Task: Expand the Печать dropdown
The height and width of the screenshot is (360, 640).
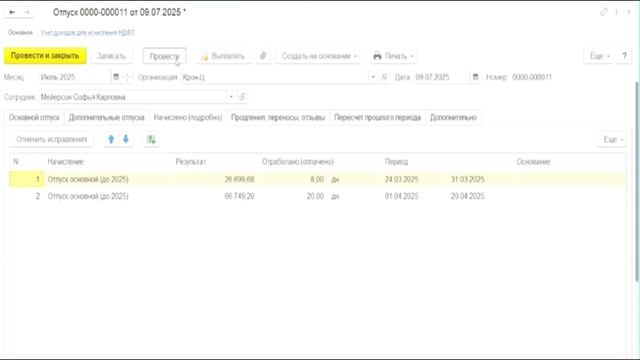Action: tap(393, 56)
